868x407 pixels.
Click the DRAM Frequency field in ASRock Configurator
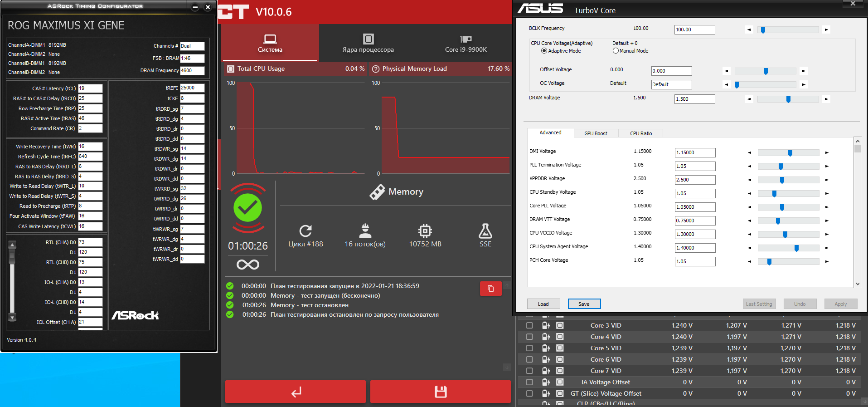click(x=192, y=71)
